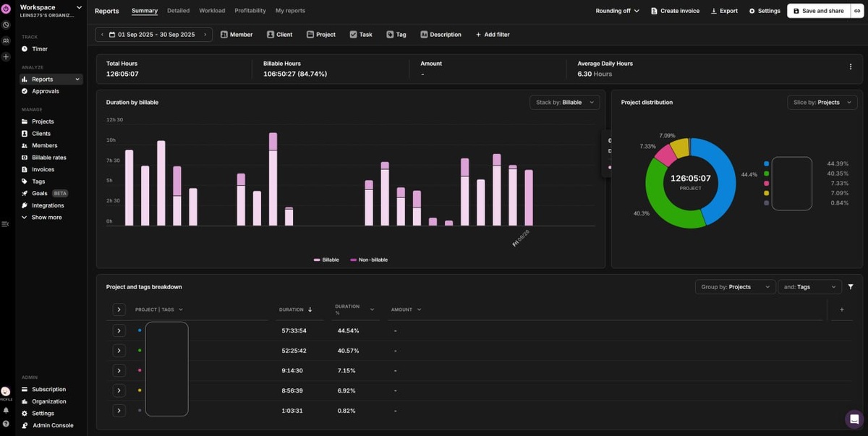This screenshot has width=868, height=436.
Task: Open the Admin Console
Action: pyautogui.click(x=53, y=425)
